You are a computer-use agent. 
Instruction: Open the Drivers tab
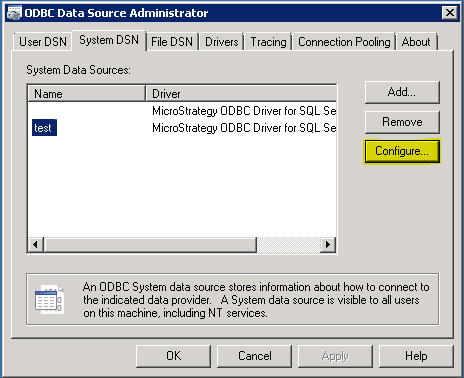click(x=222, y=42)
